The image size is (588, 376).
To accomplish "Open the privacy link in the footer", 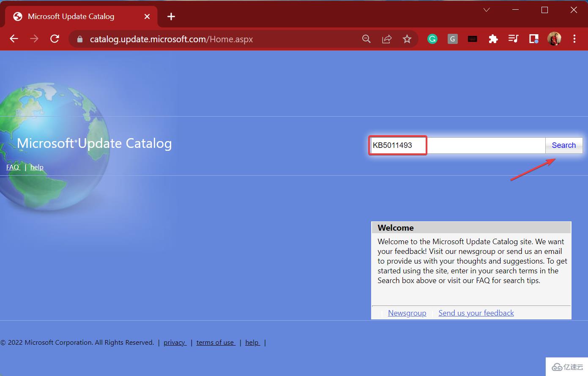I will (x=175, y=343).
